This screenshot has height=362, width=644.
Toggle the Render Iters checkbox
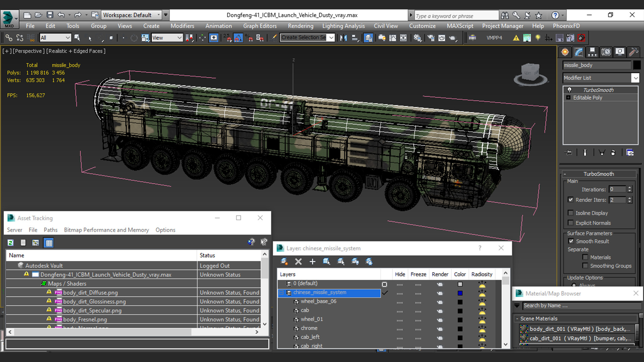pyautogui.click(x=571, y=199)
